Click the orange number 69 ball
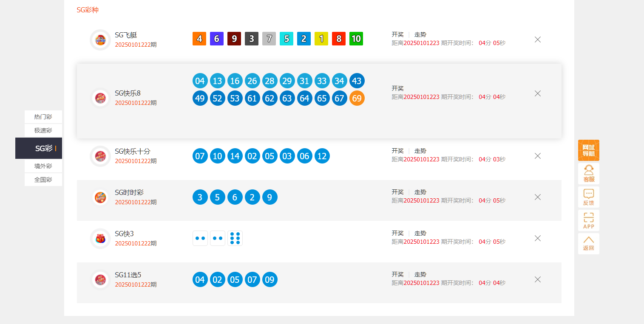Screen dimensions: 644x324 coord(357,99)
